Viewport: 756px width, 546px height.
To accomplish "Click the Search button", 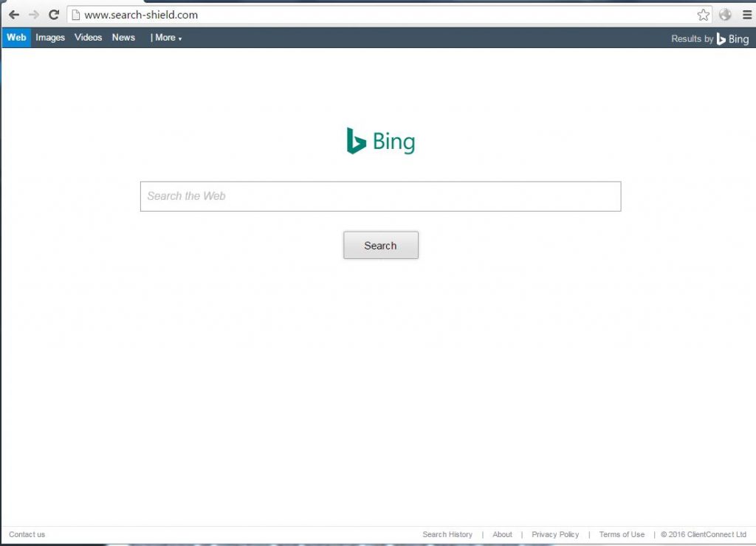I will (x=380, y=245).
